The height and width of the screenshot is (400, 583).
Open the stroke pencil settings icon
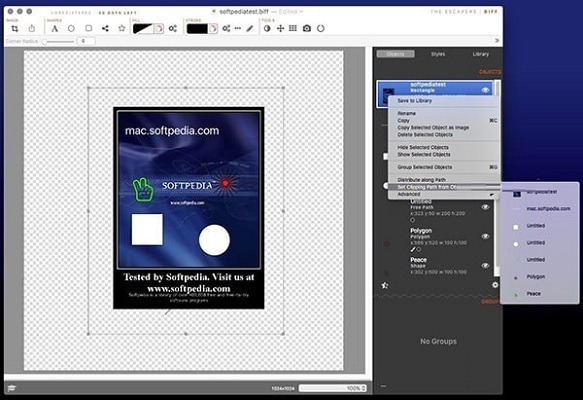pyautogui.click(x=250, y=29)
